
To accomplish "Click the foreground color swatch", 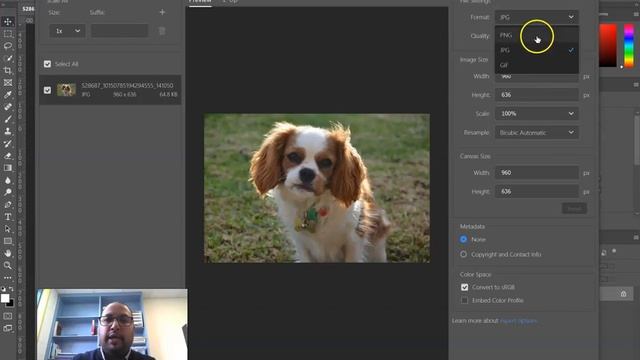I will coord(5,298).
